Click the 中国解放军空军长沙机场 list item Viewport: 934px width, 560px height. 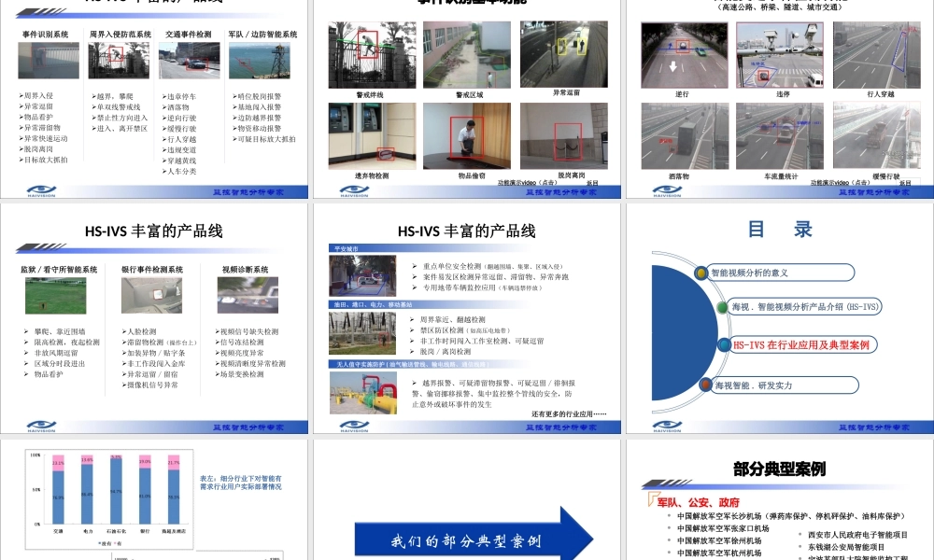tap(791, 516)
